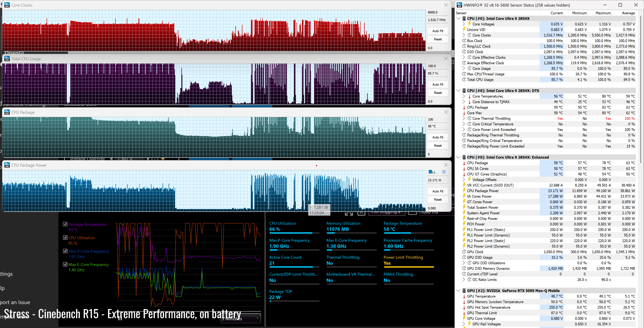The height and width of the screenshot is (328, 644).
Task: Click the Total CPU Usage window icon
Action: pos(7,59)
